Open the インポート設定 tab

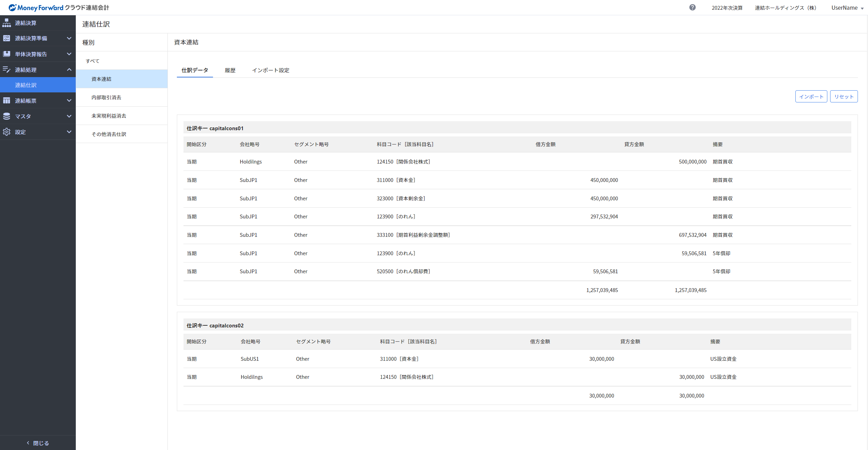pos(270,70)
